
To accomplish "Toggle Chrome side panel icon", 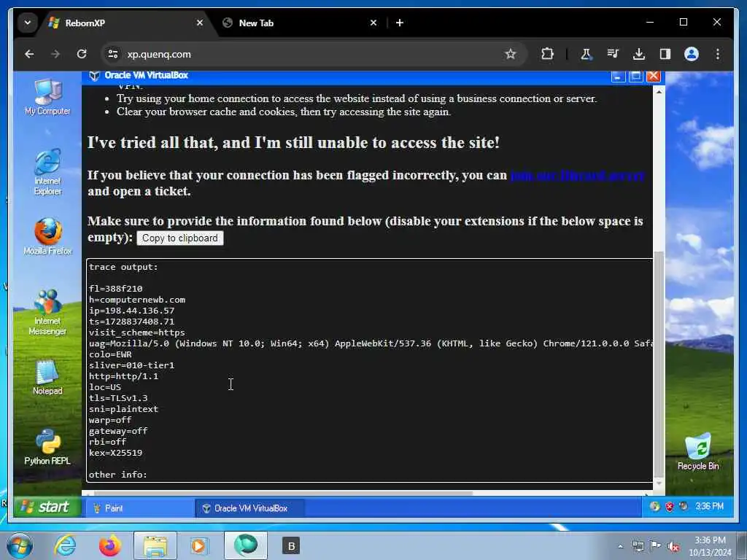I will click(665, 54).
